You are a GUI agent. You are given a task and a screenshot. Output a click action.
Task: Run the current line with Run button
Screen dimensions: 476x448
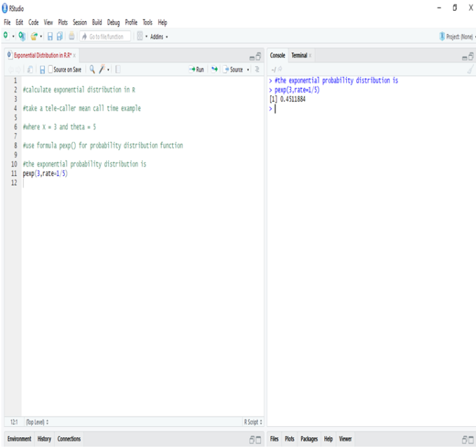[197, 69]
